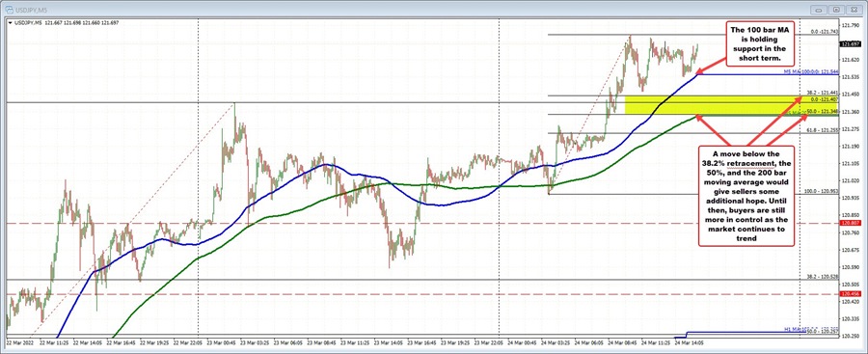Click the current price label 121.697

click(850, 43)
